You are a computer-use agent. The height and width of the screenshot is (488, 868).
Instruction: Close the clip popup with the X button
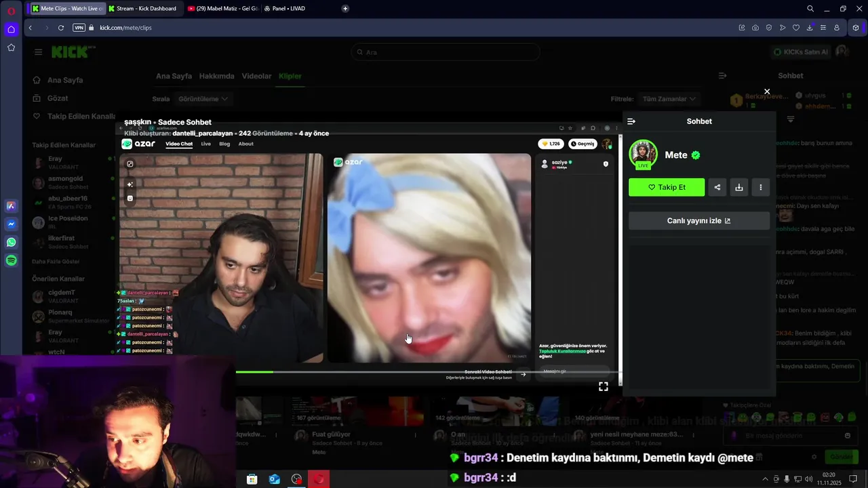[x=767, y=91]
